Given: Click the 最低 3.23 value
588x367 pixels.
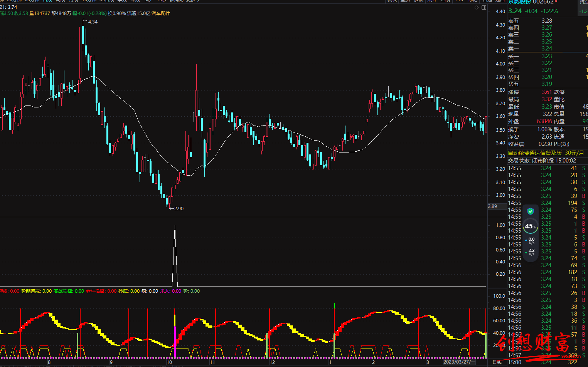Looking at the screenshot, I should pos(547,107).
